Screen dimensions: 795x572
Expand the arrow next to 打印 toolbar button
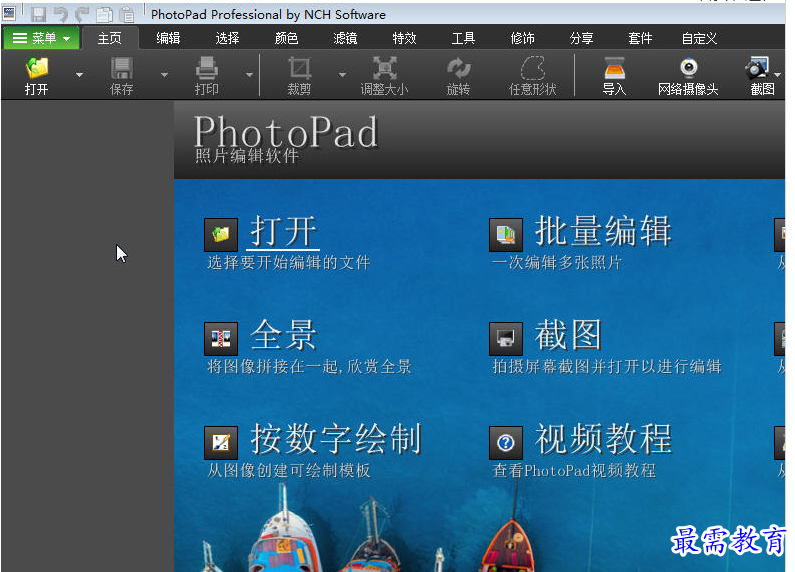tap(249, 75)
